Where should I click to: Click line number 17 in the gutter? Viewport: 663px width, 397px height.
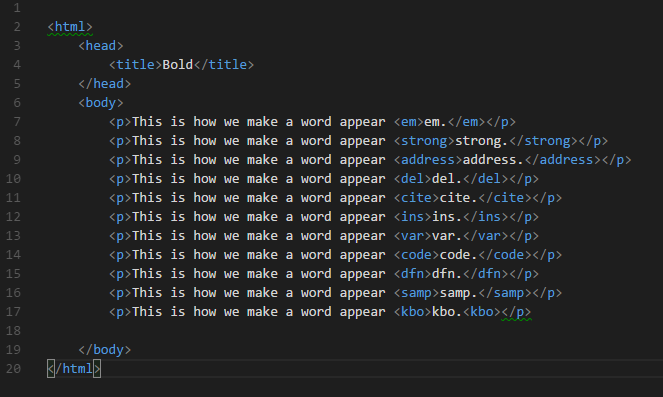[13, 312]
